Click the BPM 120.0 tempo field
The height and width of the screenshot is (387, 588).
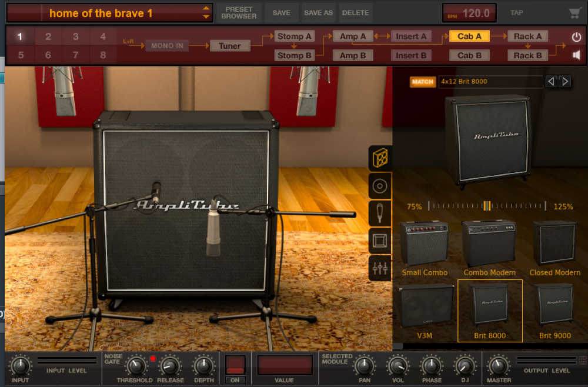click(469, 13)
